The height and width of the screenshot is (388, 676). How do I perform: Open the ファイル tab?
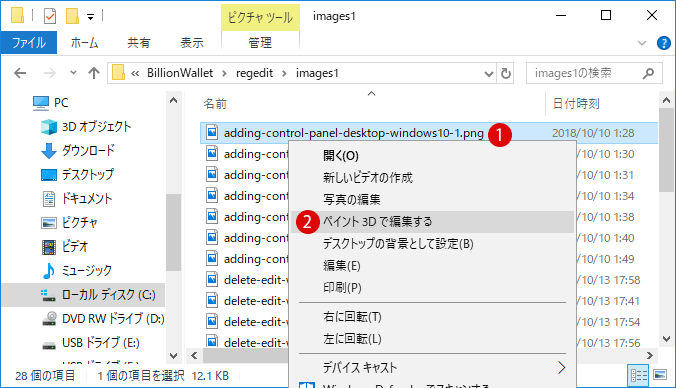(x=29, y=43)
